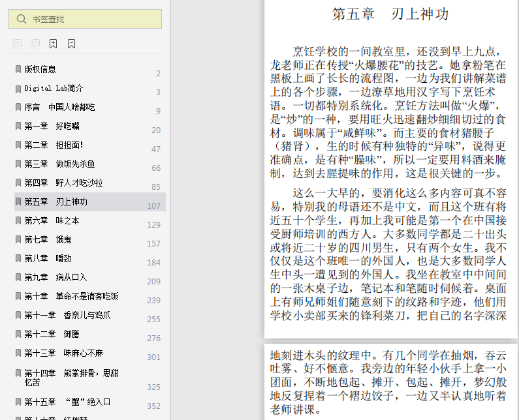This screenshot has width=519, height=420.
Task: Click bookmark icon beside 第三章 做饭先杀鱼
Action: (18, 164)
